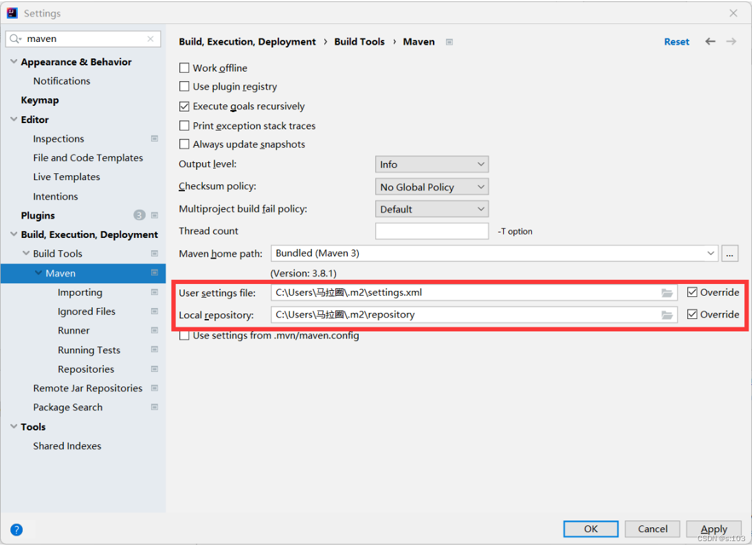Click project settings icon beside Runner

click(155, 332)
